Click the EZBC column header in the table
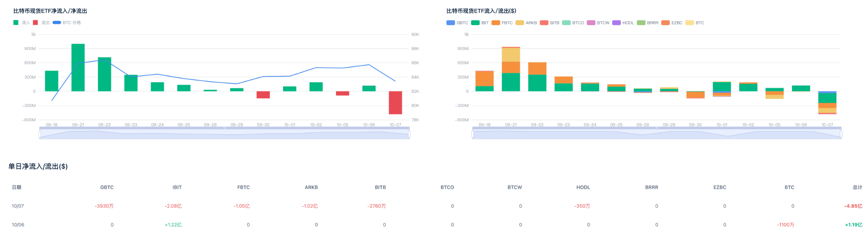Screen dimensions: 868x236 (719, 187)
